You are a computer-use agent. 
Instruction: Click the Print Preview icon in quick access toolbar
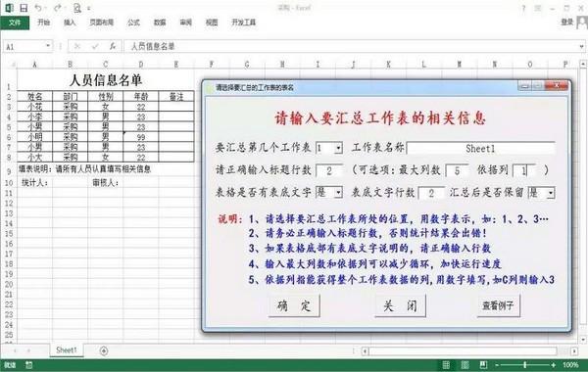coord(76,8)
